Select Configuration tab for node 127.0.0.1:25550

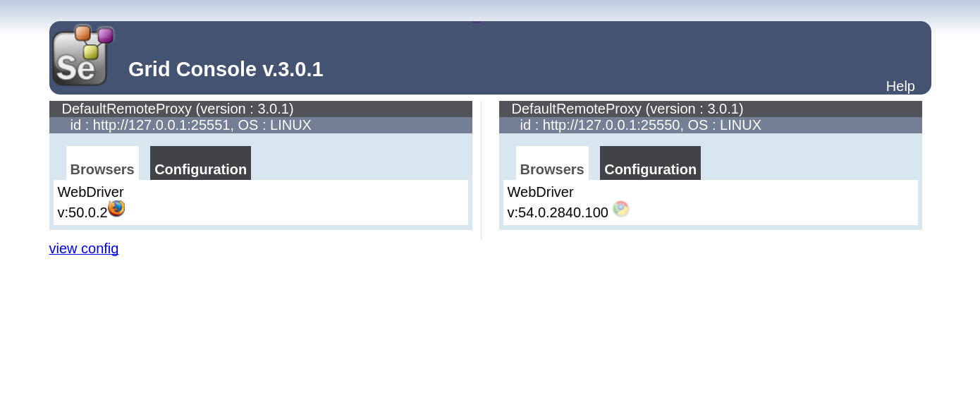[650, 164]
